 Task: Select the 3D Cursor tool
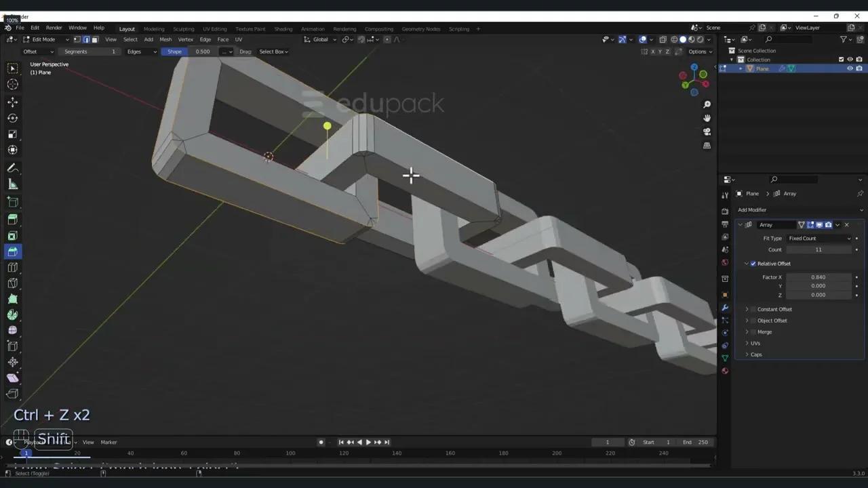[12, 84]
